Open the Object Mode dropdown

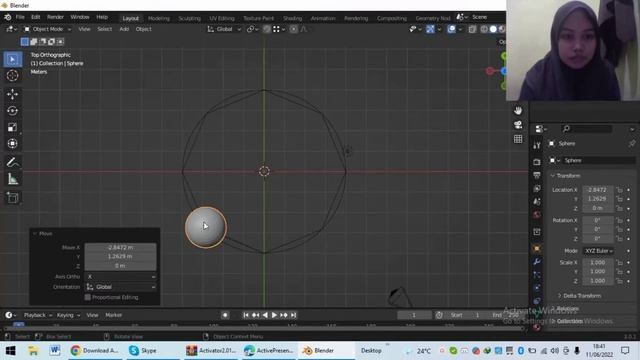47,29
